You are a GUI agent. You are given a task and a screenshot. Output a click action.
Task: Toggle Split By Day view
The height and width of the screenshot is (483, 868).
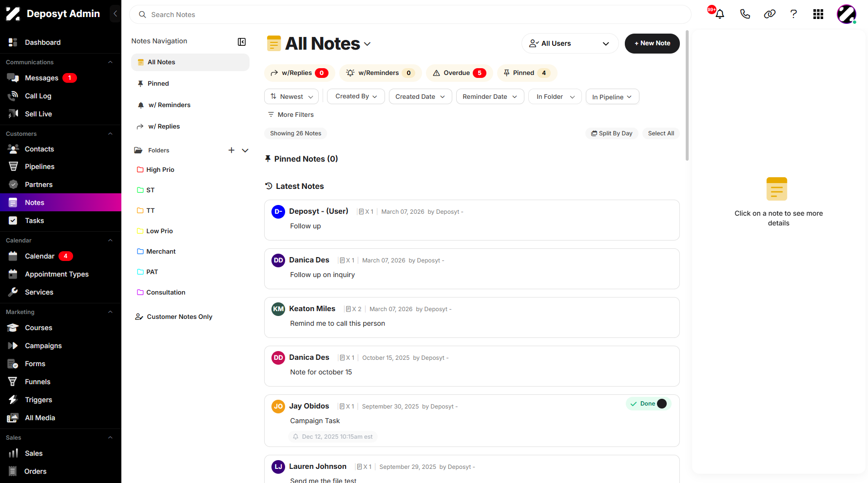coord(612,133)
